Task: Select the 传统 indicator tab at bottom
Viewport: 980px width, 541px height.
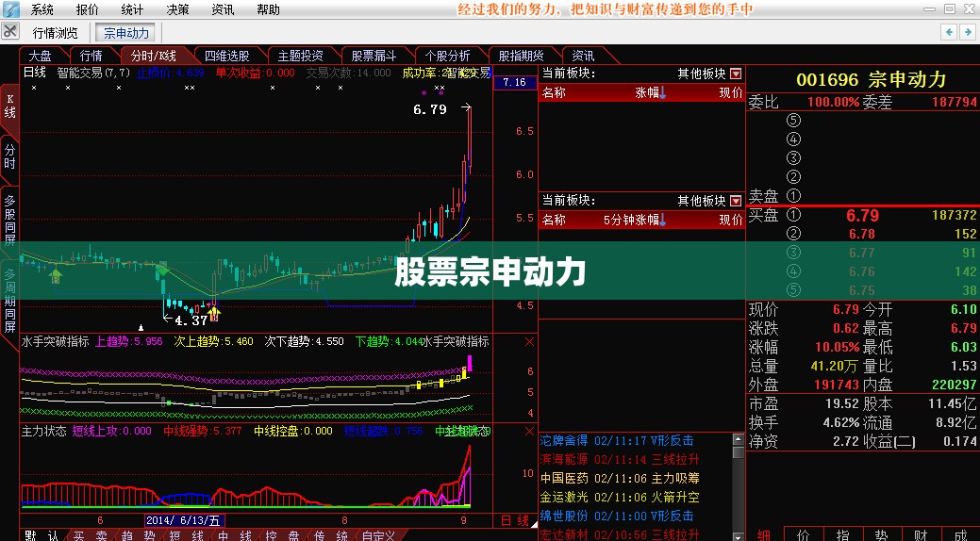Action: pyautogui.click(x=331, y=535)
